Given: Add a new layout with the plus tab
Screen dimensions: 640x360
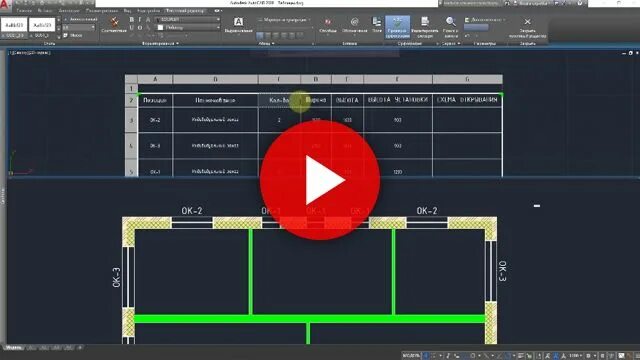Looking at the screenshot, I should click(x=80, y=348).
